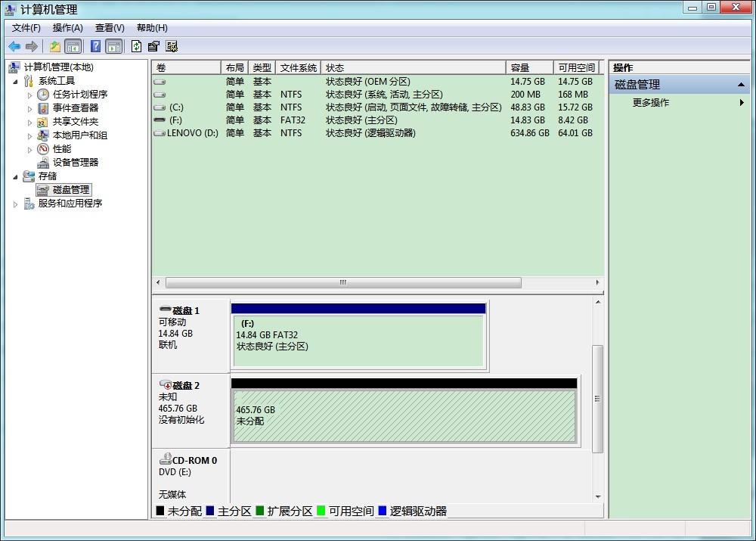Viewport: 756px width, 541px height.
Task: Expand the Task Scheduler (任务计划程序) node
Action: (x=30, y=95)
